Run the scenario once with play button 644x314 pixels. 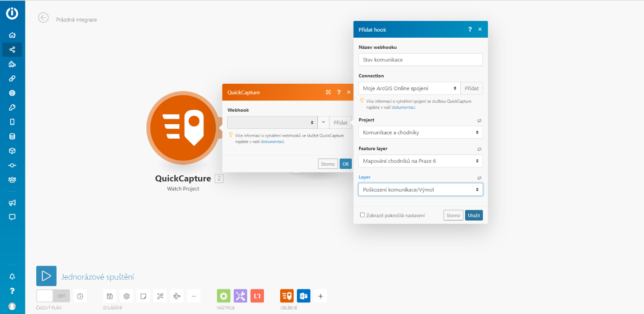[46, 276]
